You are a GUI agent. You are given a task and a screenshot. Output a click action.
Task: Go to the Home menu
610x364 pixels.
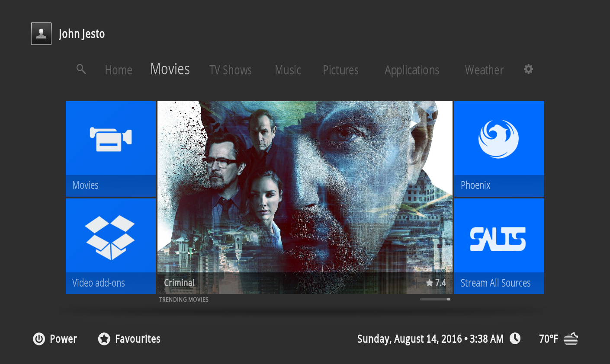pyautogui.click(x=119, y=70)
